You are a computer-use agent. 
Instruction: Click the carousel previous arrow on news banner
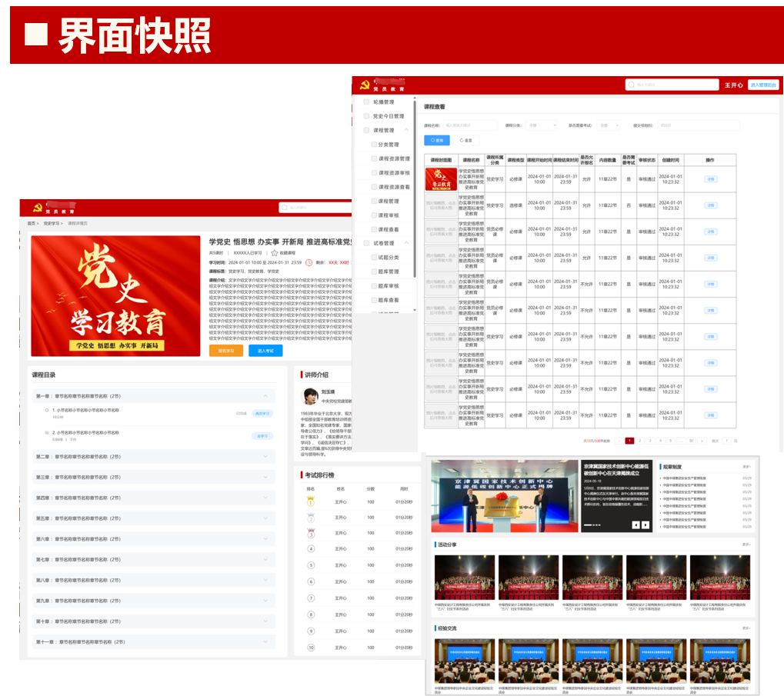[636, 525]
